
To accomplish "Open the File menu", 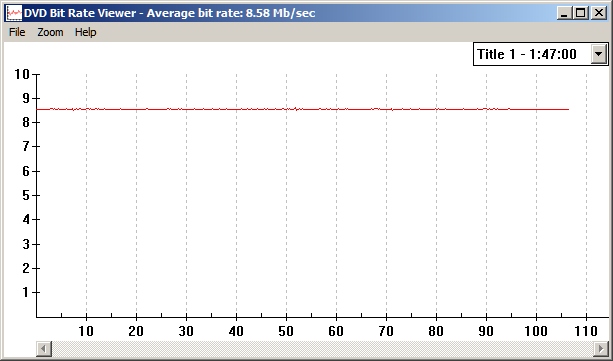I will pyautogui.click(x=17, y=32).
